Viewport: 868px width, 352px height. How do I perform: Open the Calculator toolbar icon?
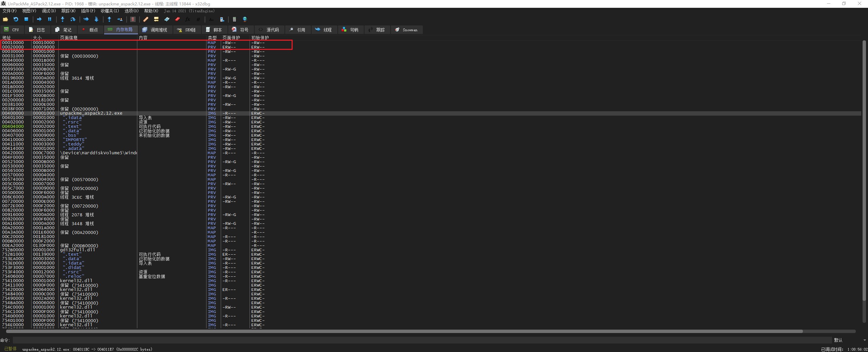point(234,19)
